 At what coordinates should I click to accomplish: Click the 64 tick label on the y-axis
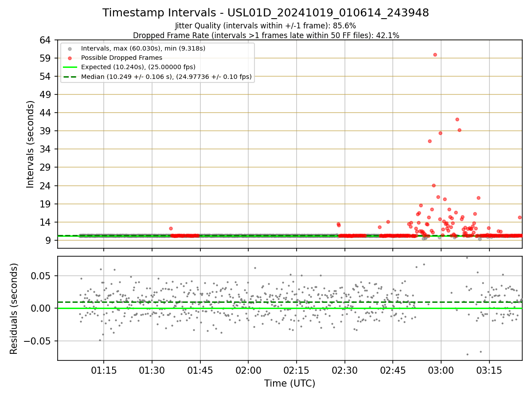[45, 40]
